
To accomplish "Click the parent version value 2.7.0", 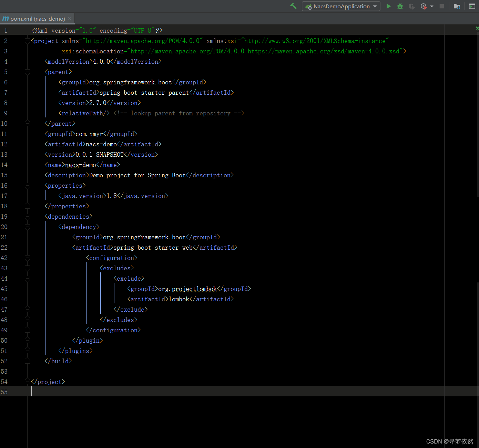I will 98,103.
